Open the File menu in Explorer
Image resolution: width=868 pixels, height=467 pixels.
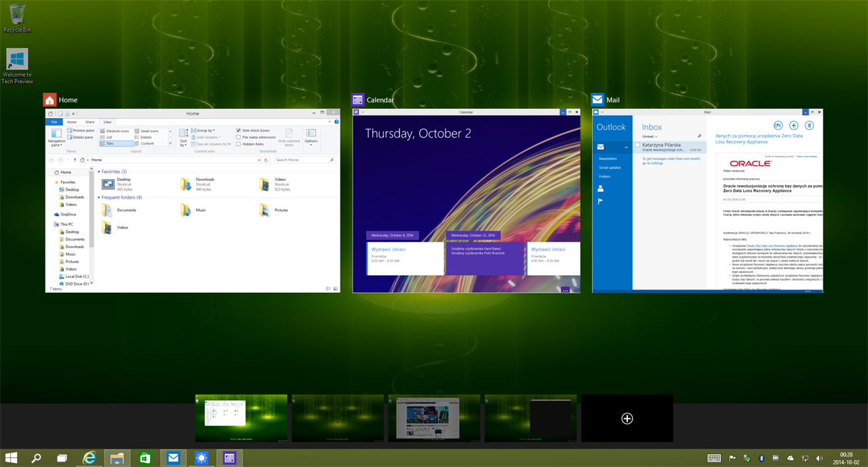55,122
